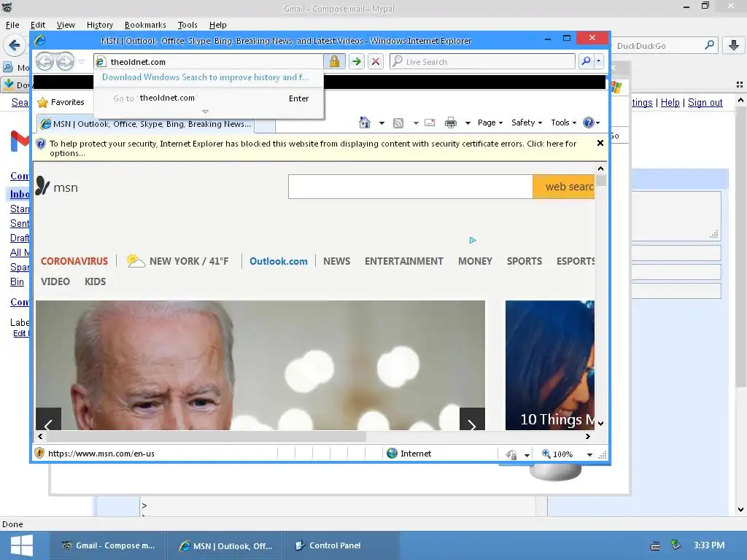The height and width of the screenshot is (560, 747).
Task: Expand the Print dropdown arrow
Action: pyautogui.click(x=468, y=122)
